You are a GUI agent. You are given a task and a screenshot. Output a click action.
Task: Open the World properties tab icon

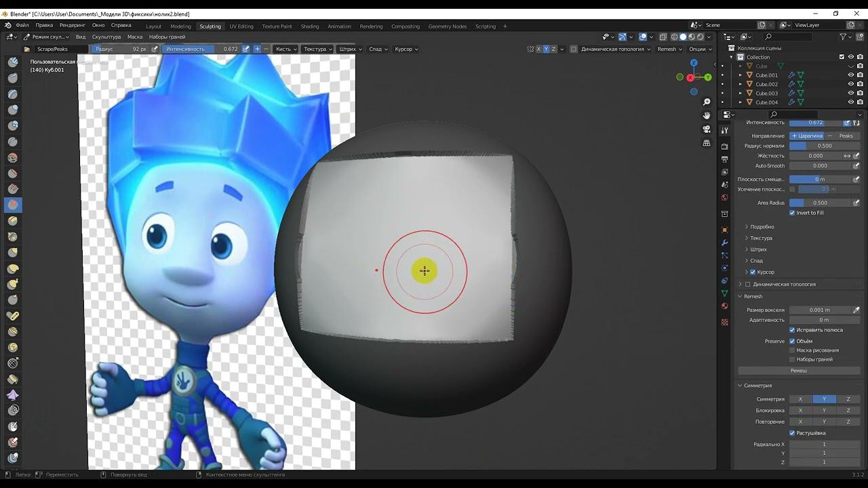tap(725, 198)
